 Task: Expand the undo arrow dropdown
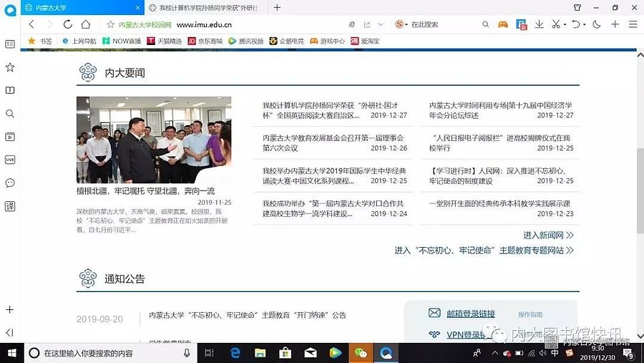[x=584, y=24]
